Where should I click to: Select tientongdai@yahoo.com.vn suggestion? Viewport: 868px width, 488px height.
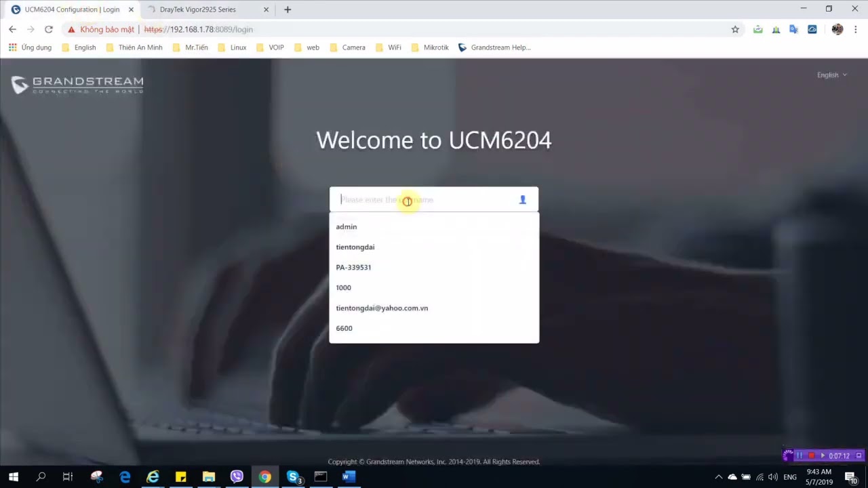click(434, 308)
